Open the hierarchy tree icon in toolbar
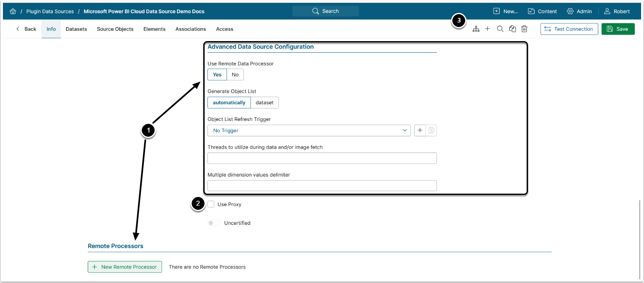 (476, 29)
